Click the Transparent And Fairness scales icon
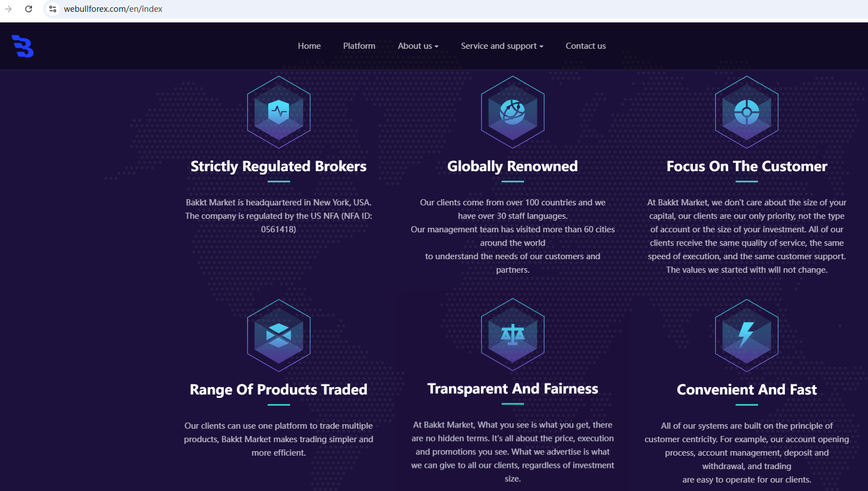The width and height of the screenshot is (868, 491). point(513,335)
